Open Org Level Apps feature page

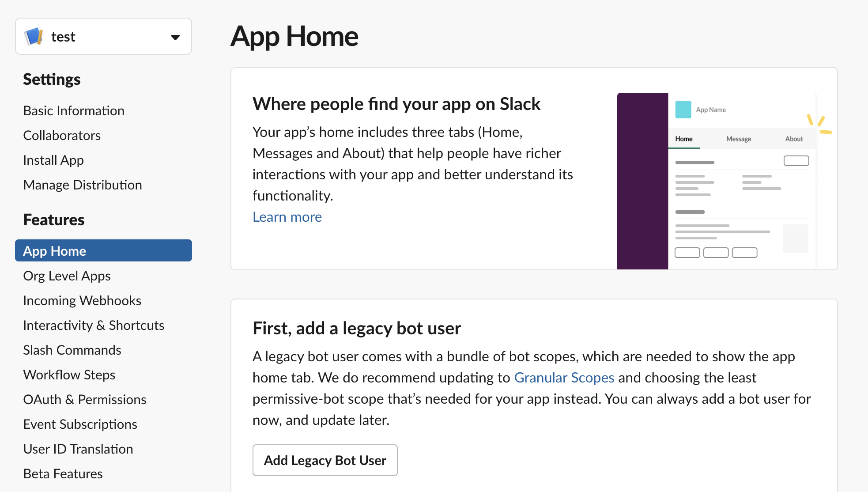coord(67,276)
